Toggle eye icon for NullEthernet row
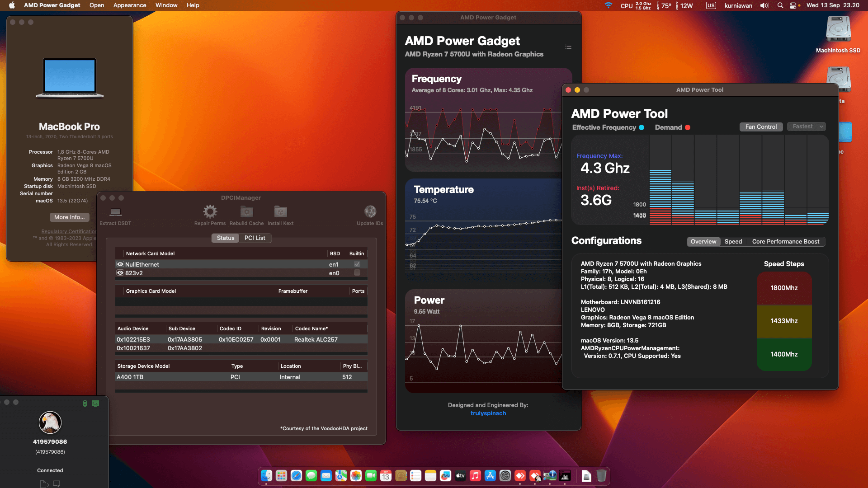The width and height of the screenshot is (868, 488). pos(120,264)
